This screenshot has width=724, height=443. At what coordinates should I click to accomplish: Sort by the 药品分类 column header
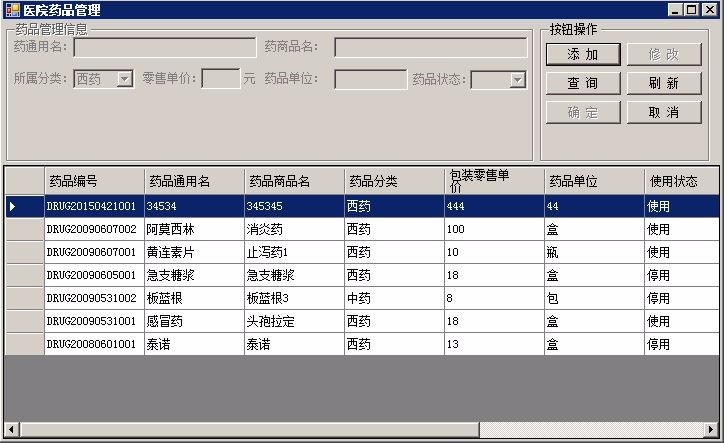[x=394, y=181]
